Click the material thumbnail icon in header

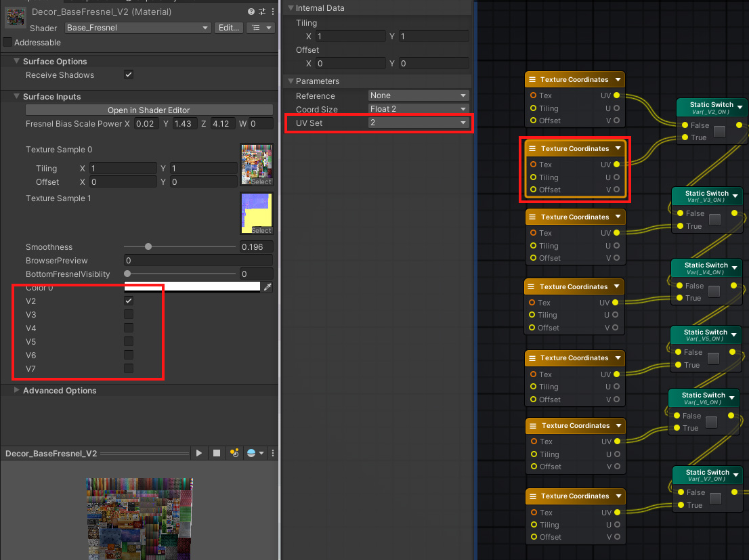(16, 17)
